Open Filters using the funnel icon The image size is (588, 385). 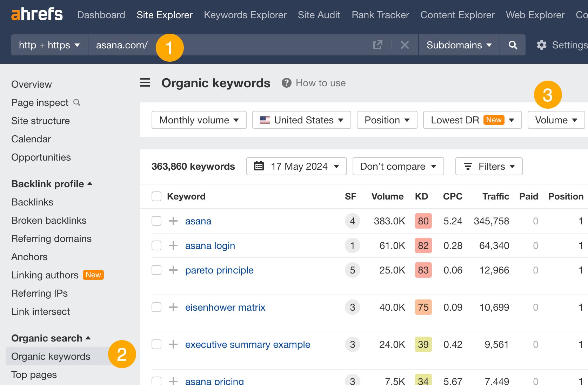pos(468,166)
